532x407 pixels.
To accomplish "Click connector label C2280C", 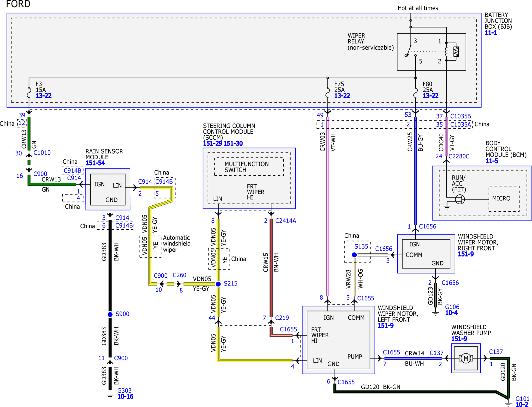I will click(x=459, y=156).
